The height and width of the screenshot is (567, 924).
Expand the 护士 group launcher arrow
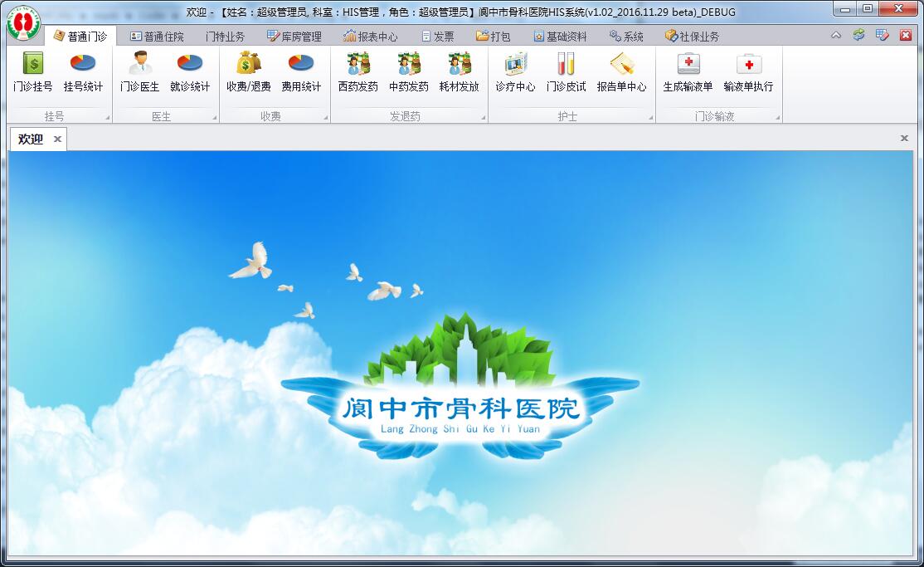click(651, 117)
